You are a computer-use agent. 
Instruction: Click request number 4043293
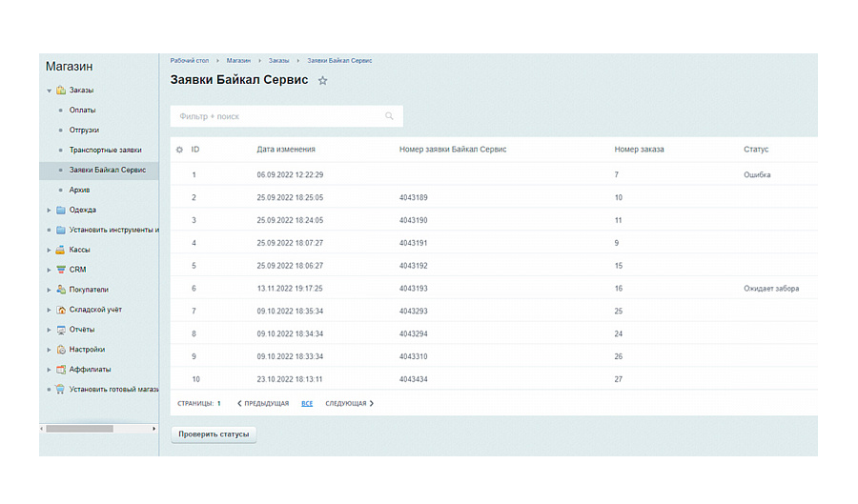413,311
